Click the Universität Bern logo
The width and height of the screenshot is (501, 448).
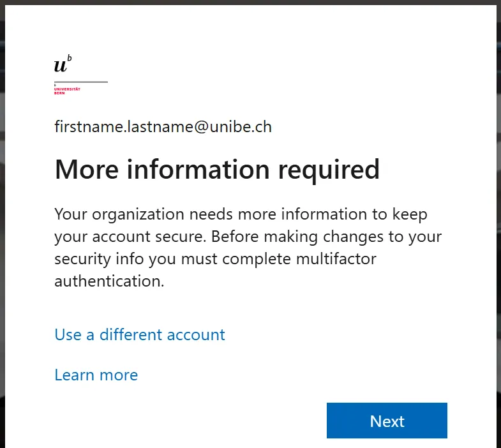81,75
